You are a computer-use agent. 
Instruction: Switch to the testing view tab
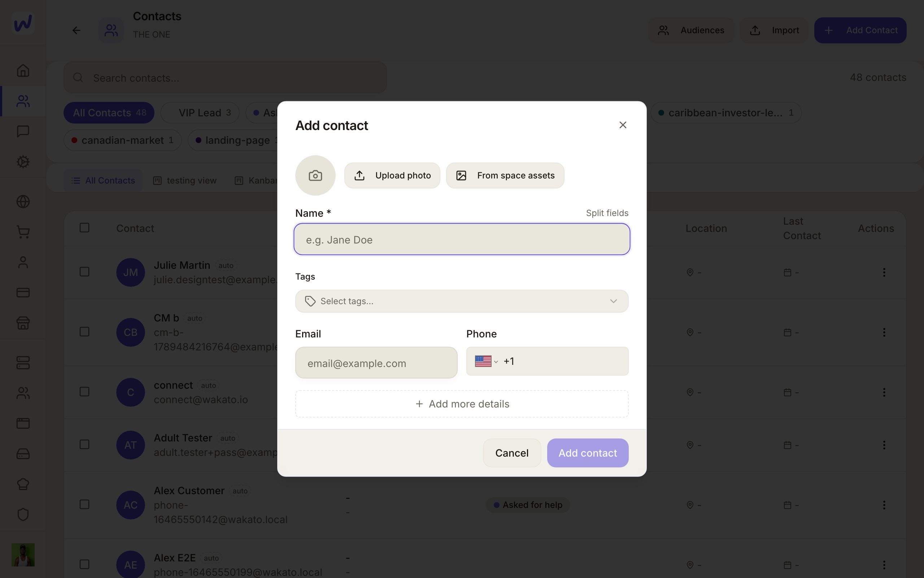click(x=185, y=180)
